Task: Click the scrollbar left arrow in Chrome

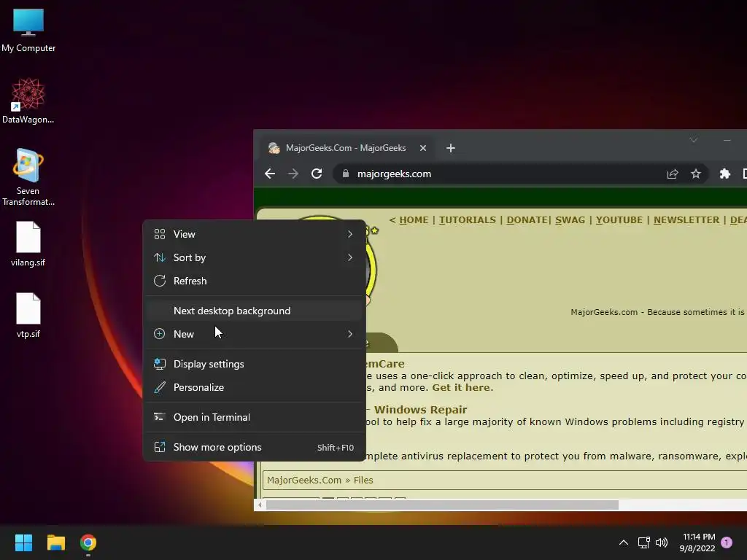Action: 260,505
